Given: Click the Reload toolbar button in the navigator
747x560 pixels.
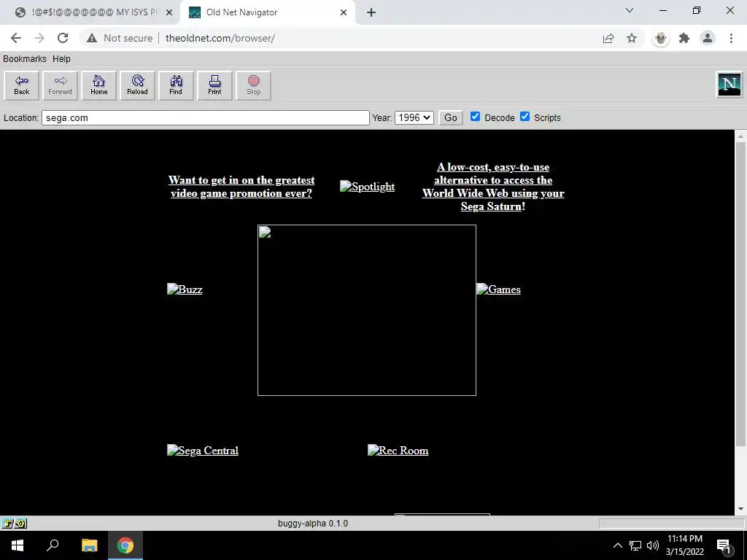Looking at the screenshot, I should tap(137, 86).
